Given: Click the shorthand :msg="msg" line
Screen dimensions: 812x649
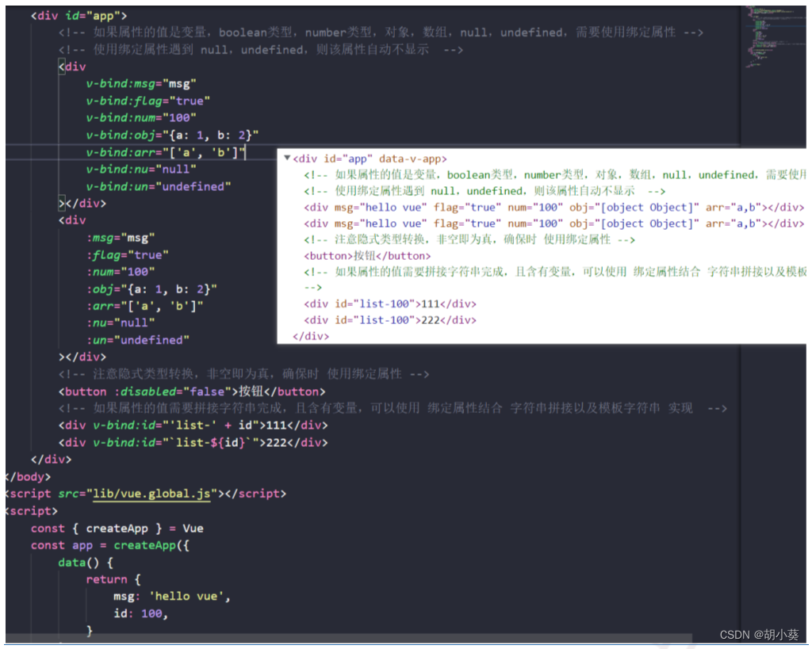Looking at the screenshot, I should tap(121, 238).
